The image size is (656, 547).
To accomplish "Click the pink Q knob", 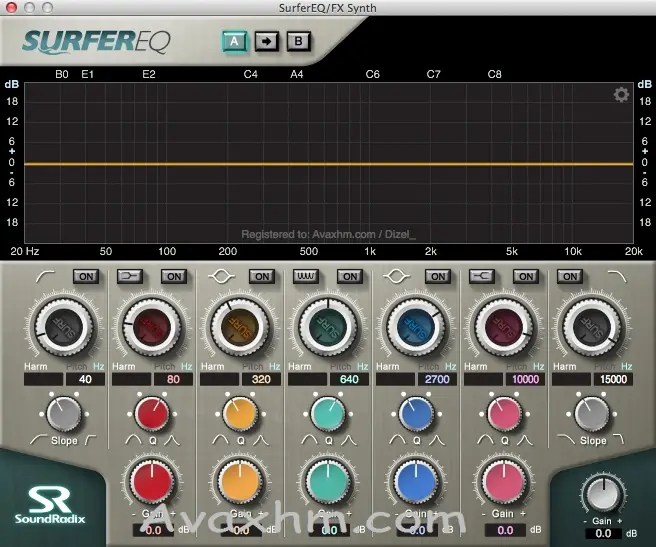I will coord(504,414).
